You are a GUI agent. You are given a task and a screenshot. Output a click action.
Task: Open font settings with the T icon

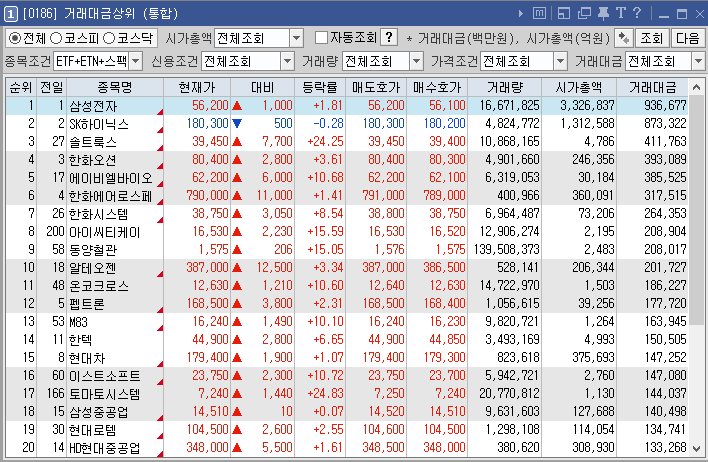620,13
